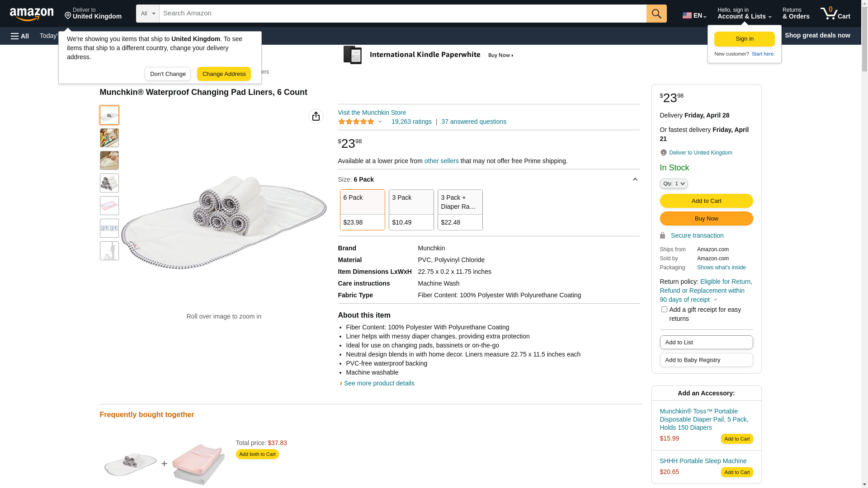Select the 3 Pack + Diaper size option

click(x=460, y=210)
